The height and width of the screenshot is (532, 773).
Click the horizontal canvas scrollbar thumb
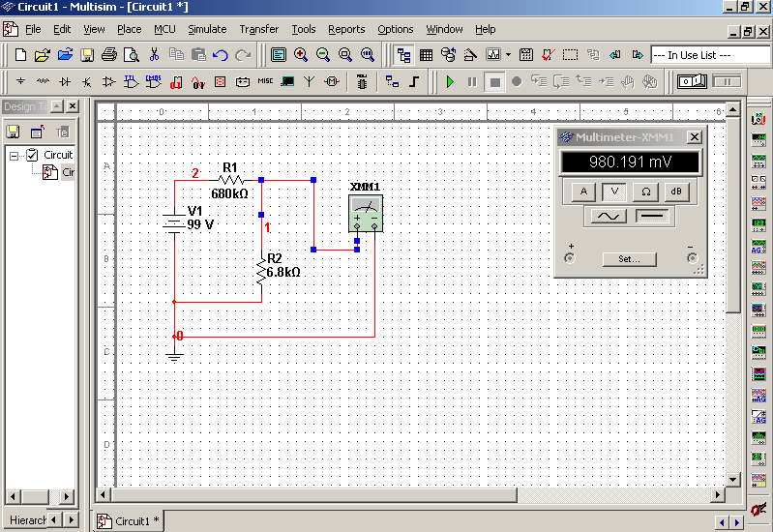click(315, 494)
